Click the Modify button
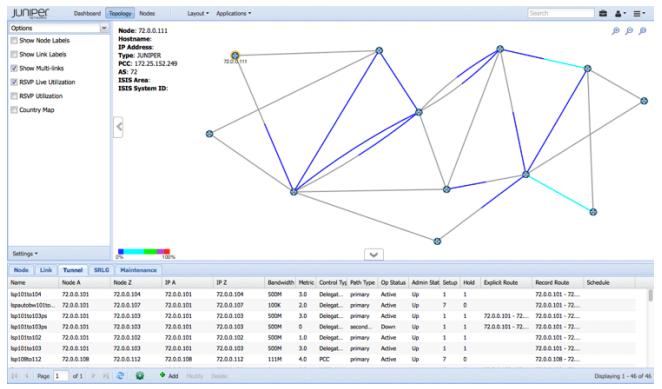 pos(195,375)
